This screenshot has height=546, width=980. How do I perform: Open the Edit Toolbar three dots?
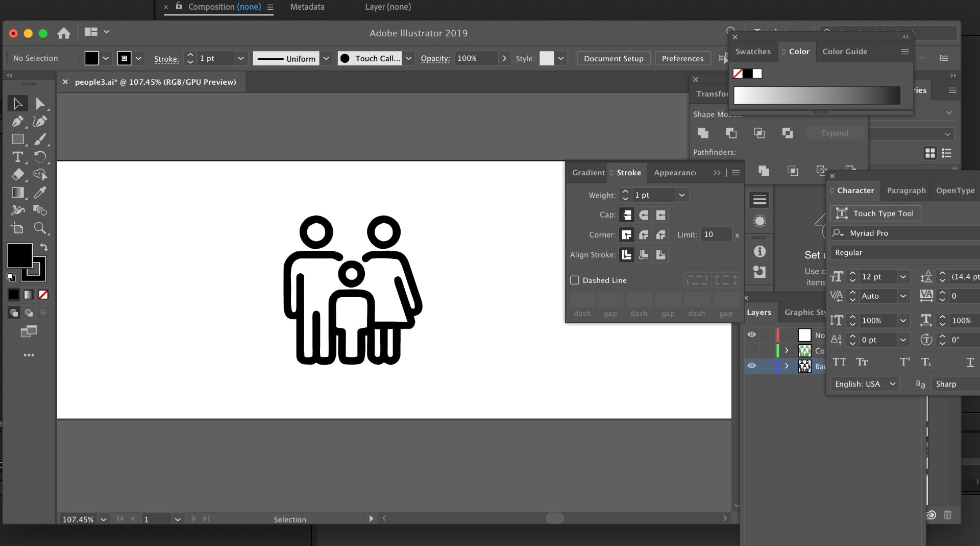29,355
